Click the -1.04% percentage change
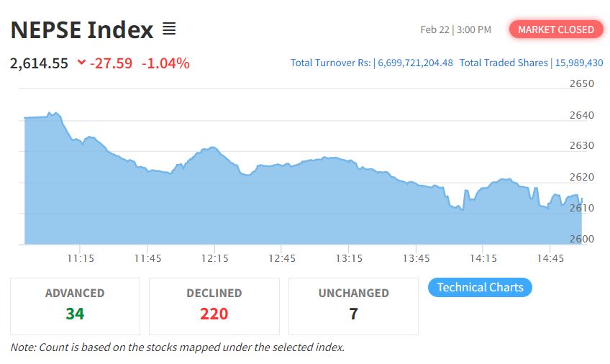 point(165,63)
